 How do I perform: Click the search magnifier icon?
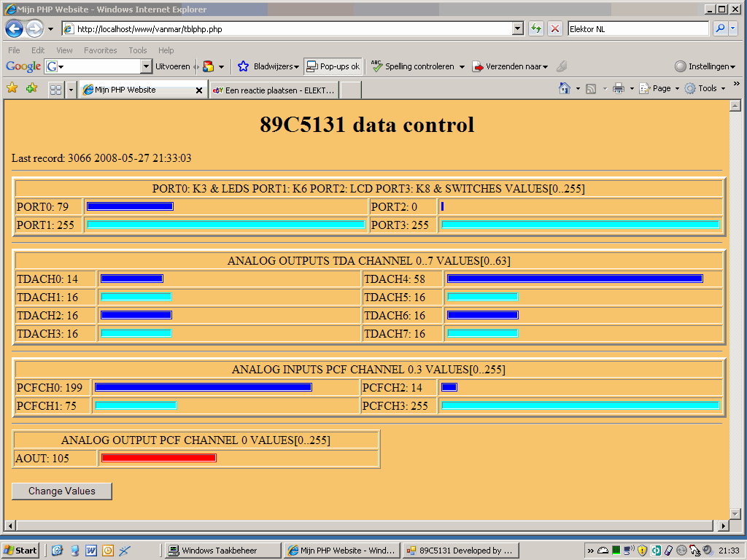coord(719,29)
